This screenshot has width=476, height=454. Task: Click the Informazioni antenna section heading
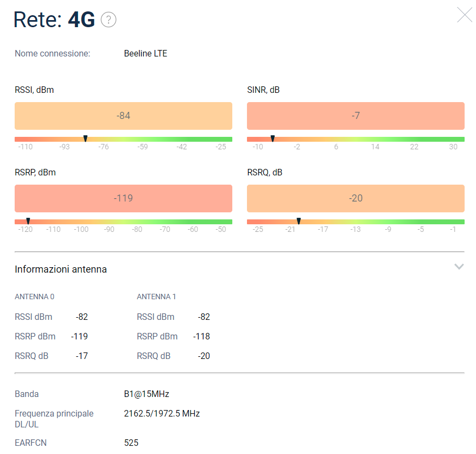pyautogui.click(x=61, y=269)
